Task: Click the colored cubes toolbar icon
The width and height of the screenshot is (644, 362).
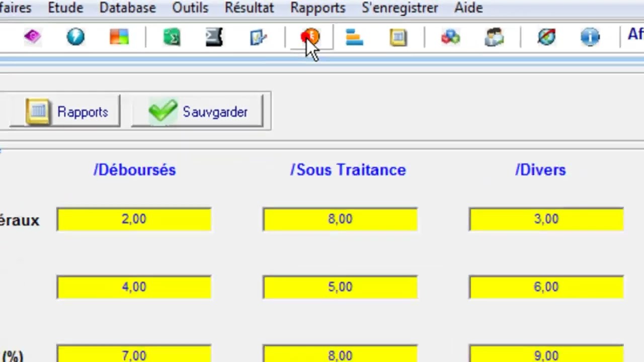Action: coord(450,37)
